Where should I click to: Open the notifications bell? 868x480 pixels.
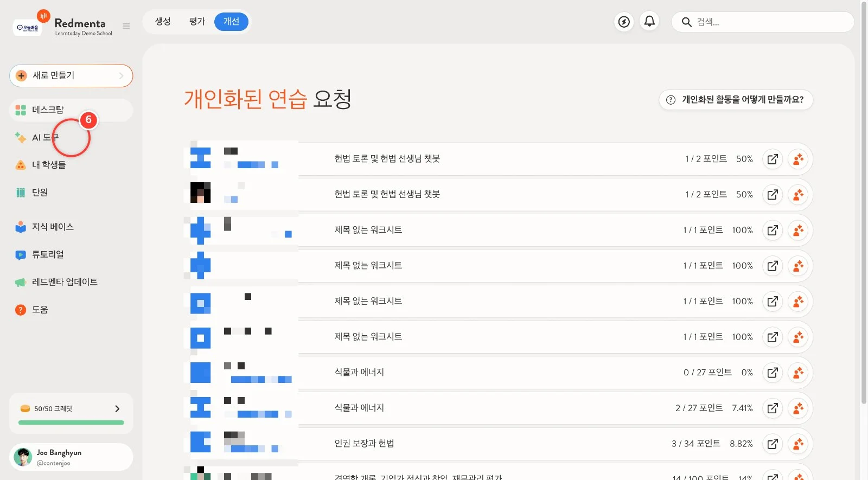[649, 22]
